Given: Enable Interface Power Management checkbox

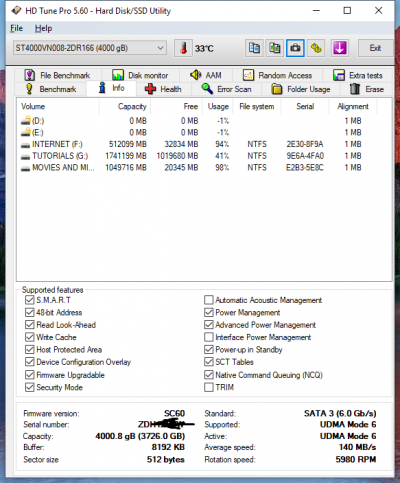Looking at the screenshot, I should tap(209, 337).
